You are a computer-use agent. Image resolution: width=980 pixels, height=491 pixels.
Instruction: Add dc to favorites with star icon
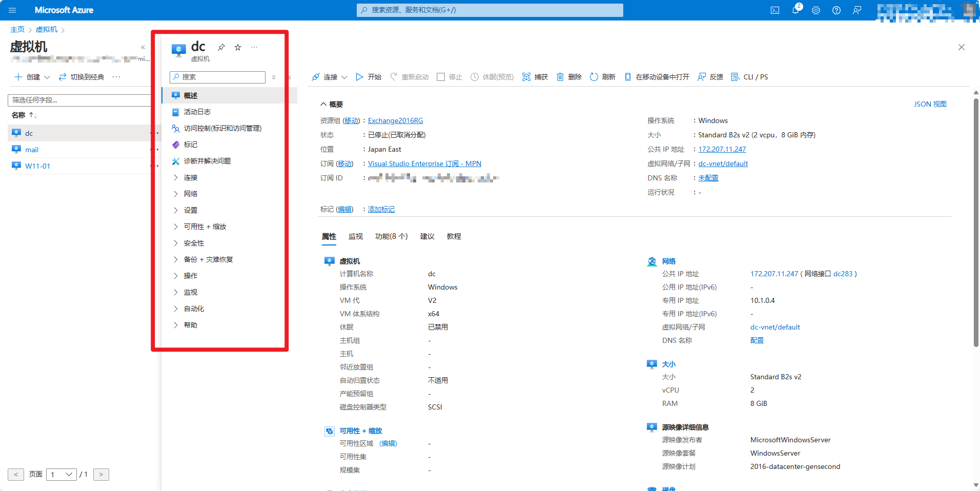pos(238,47)
